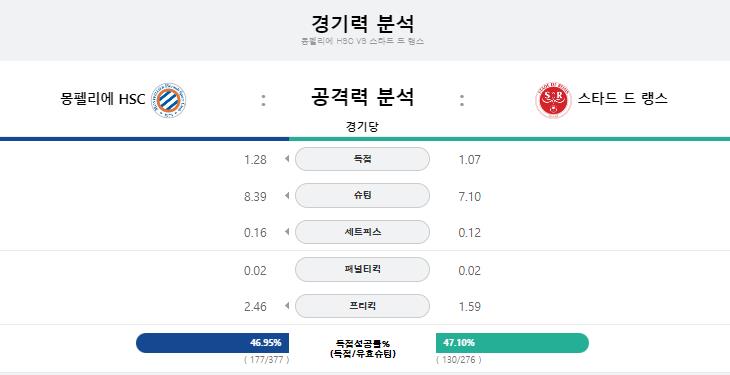Select the 세트피스 stat pill button
Screen dimensions: 730x375
(x=362, y=232)
